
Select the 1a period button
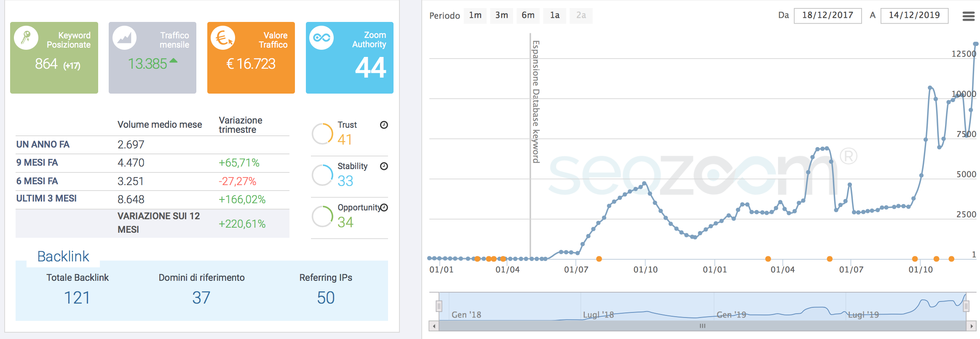(x=554, y=16)
